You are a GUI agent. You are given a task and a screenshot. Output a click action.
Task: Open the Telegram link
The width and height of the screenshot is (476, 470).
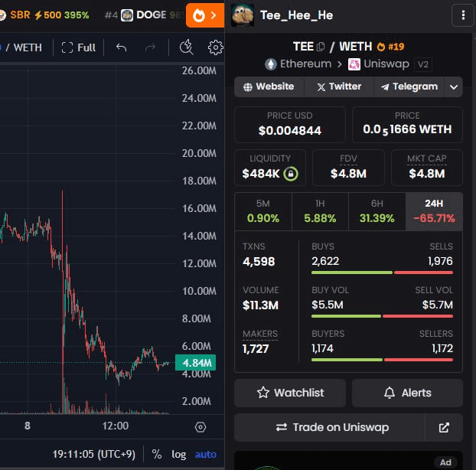click(409, 86)
